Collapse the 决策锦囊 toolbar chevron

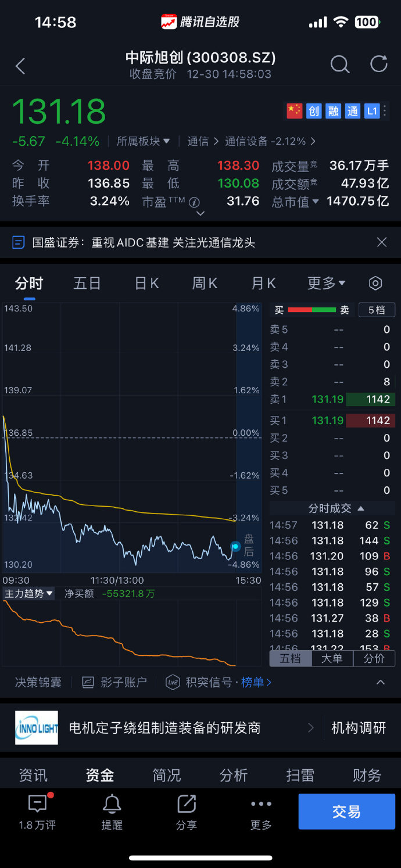(x=381, y=682)
